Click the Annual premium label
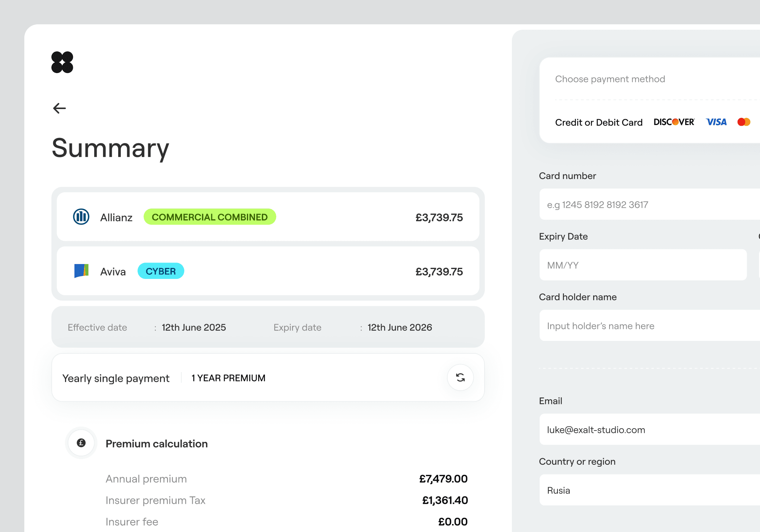 click(146, 479)
